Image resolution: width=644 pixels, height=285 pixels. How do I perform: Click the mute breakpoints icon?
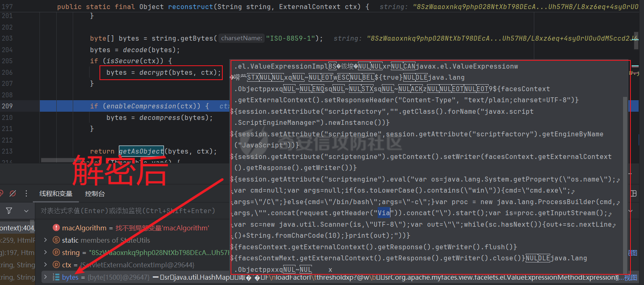pyautogui.click(x=13, y=193)
